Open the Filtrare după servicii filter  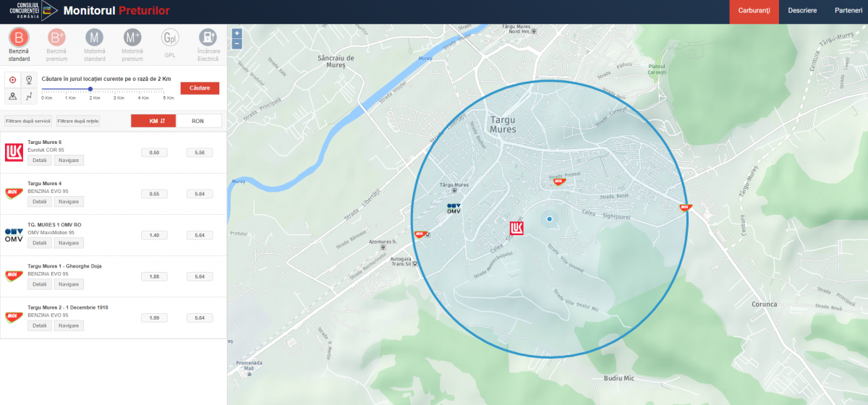click(28, 121)
